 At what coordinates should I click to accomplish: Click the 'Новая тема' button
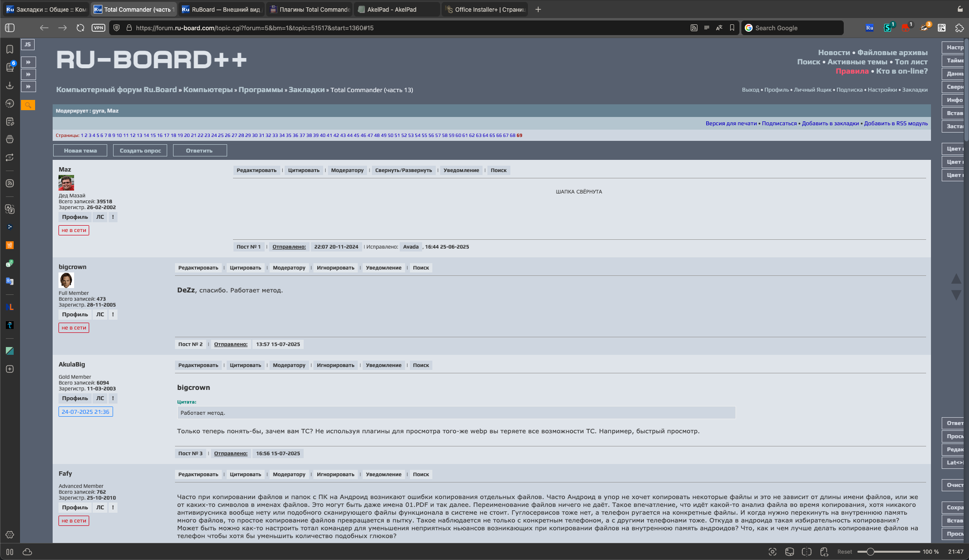(80, 151)
